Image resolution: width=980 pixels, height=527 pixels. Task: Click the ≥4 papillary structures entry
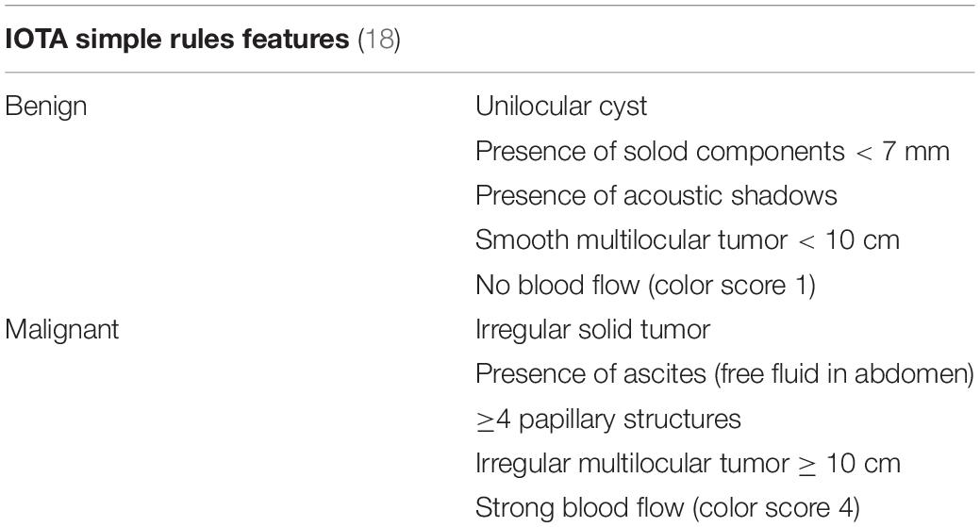608,419
